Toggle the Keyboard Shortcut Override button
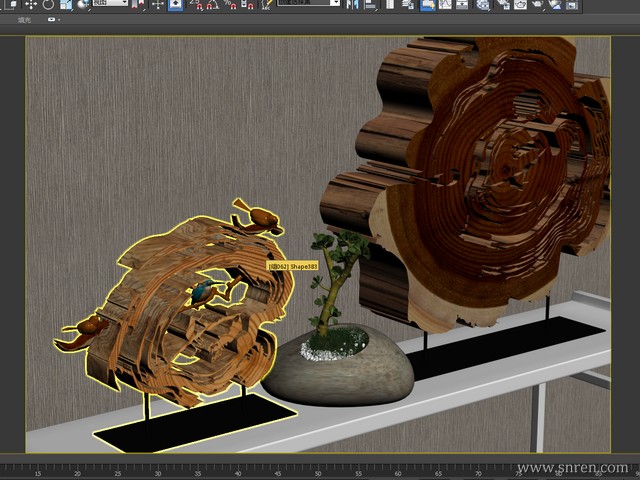Screen dimensions: 640x480 point(176,4)
